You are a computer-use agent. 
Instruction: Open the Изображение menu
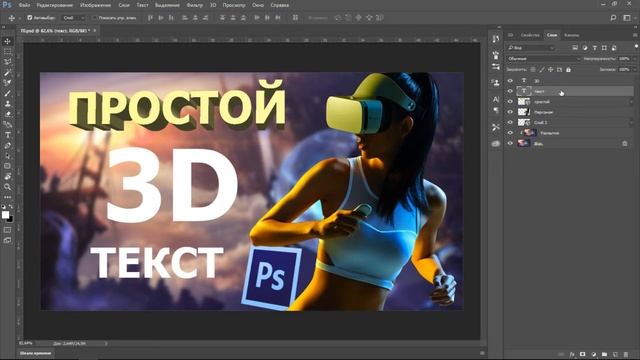point(96,5)
